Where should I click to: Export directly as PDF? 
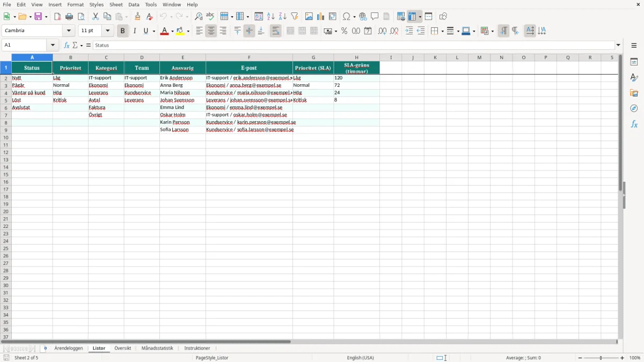(x=57, y=17)
